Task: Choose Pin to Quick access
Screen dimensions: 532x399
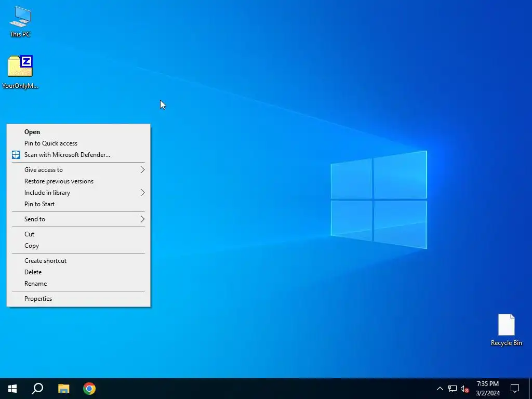Action: click(78, 143)
